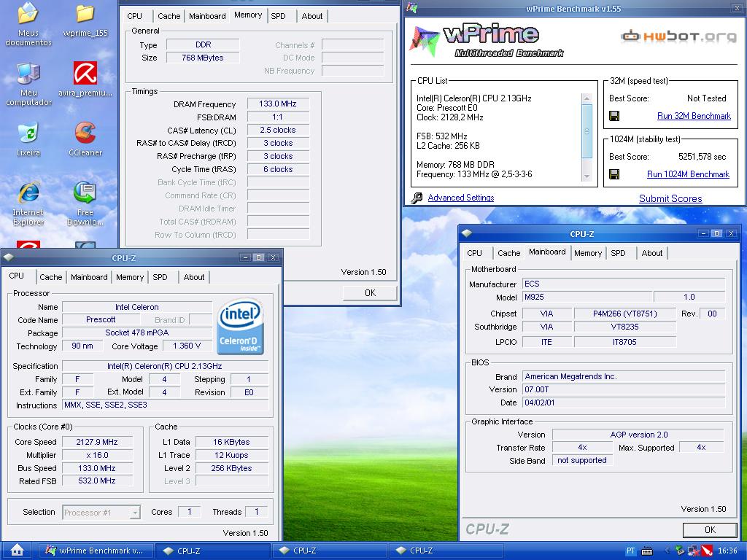Switch to Memory tab in front CPU-Z window
The width and height of the screenshot is (747, 560).
click(x=130, y=277)
